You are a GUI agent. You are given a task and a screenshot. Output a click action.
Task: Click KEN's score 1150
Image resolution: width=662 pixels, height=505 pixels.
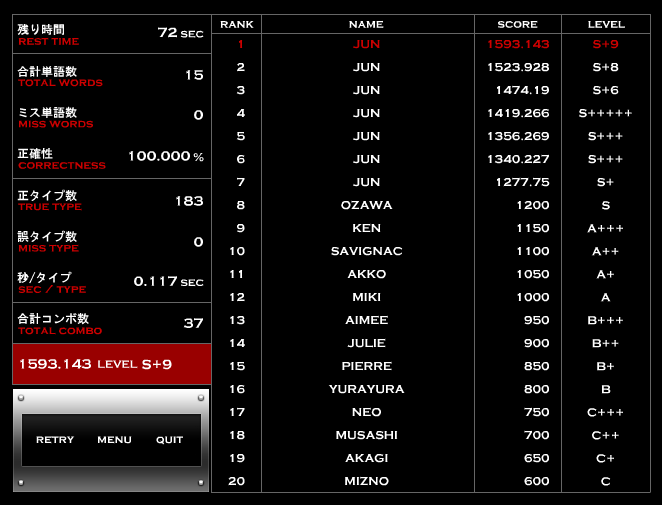tap(533, 228)
